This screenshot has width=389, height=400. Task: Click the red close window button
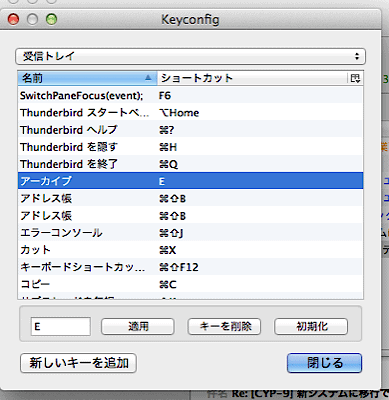click(13, 19)
